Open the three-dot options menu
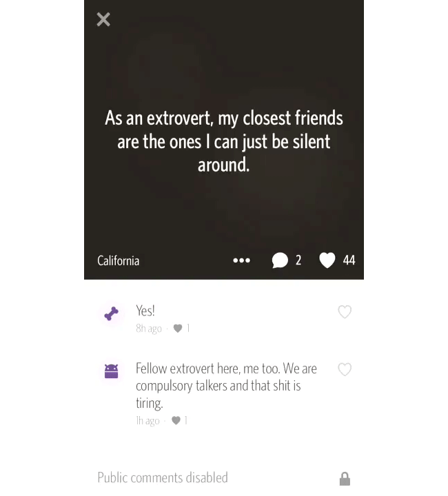The height and width of the screenshot is (496, 448). pos(241,260)
